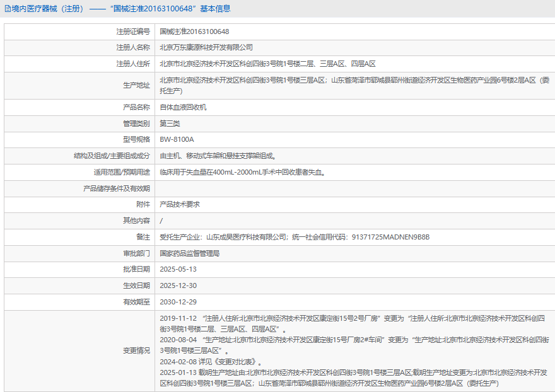Click the label 备注

pos(143,237)
